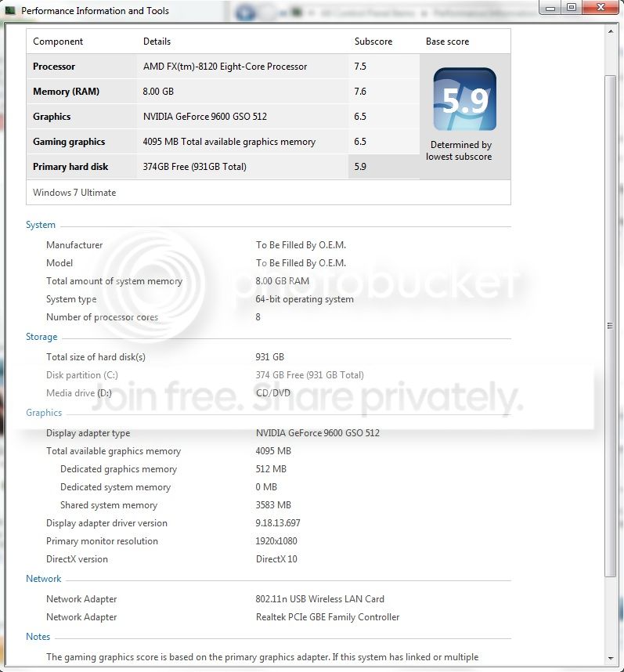This screenshot has width=624, height=672.
Task: Click the Subscore column header
Action: 373,42
